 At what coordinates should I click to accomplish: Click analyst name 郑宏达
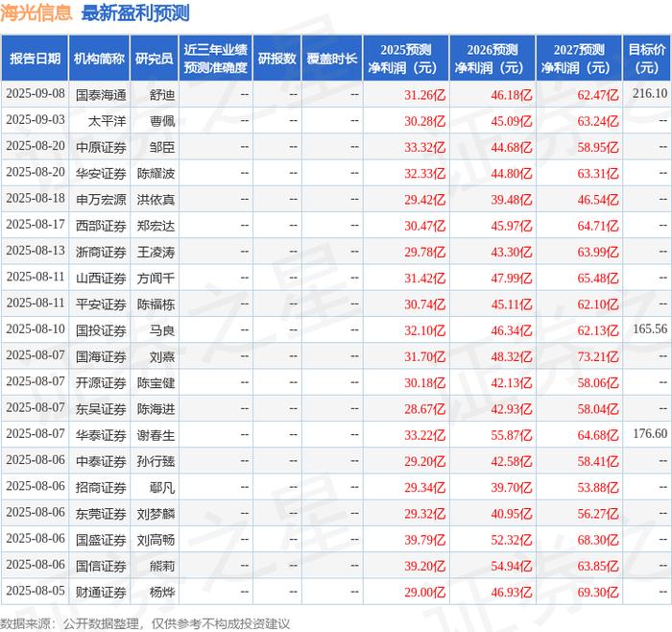coord(156,226)
